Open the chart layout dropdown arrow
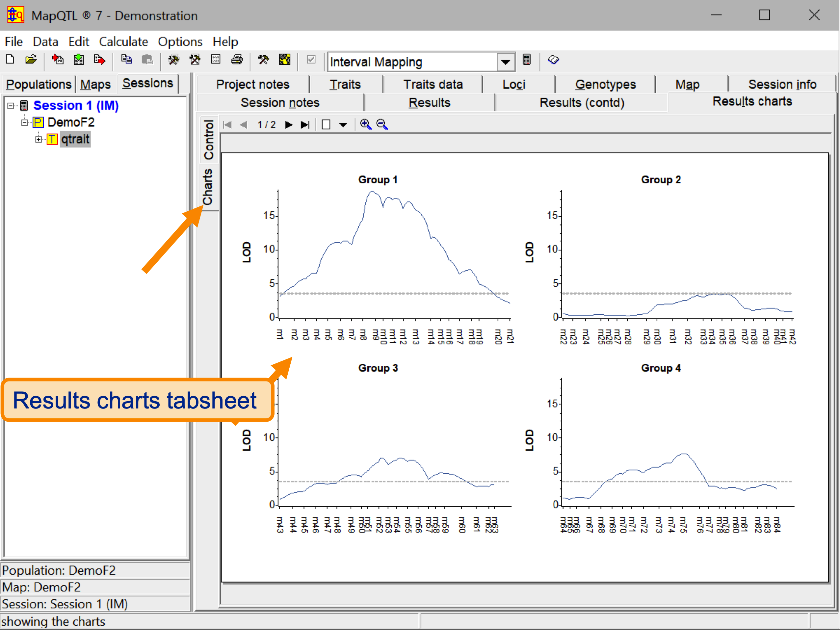 (343, 125)
